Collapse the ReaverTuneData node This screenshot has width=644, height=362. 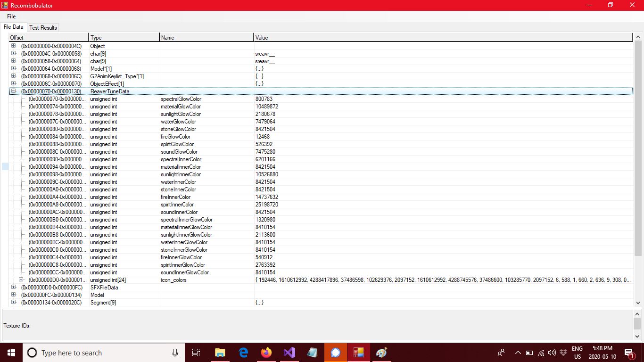14,91
